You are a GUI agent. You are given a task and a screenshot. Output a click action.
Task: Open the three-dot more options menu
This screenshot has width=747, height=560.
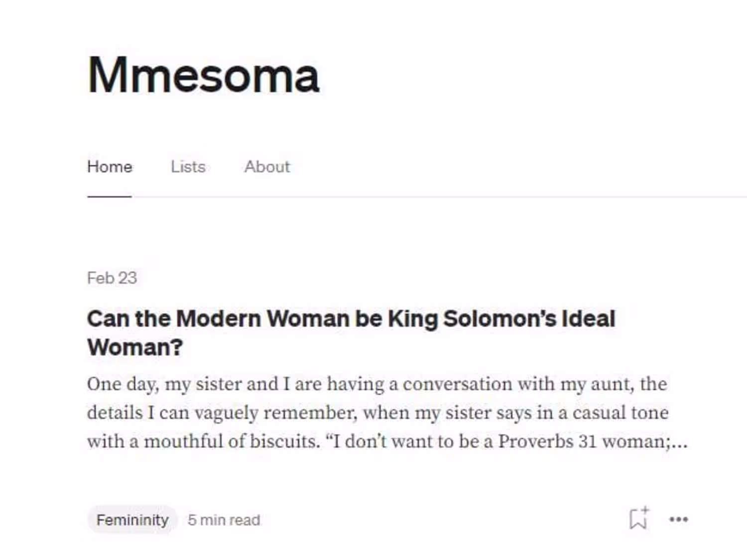678,520
